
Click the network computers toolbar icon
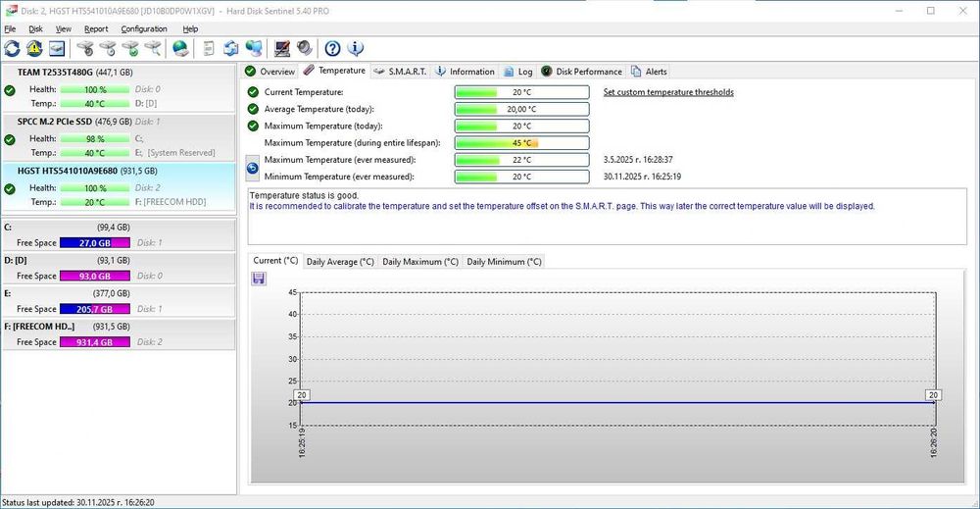tap(254, 48)
